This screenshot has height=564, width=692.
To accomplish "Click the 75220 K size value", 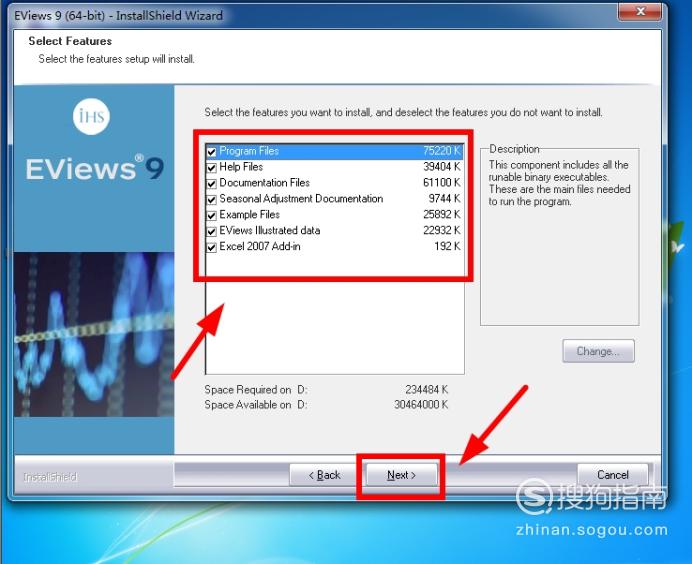I will click(442, 151).
